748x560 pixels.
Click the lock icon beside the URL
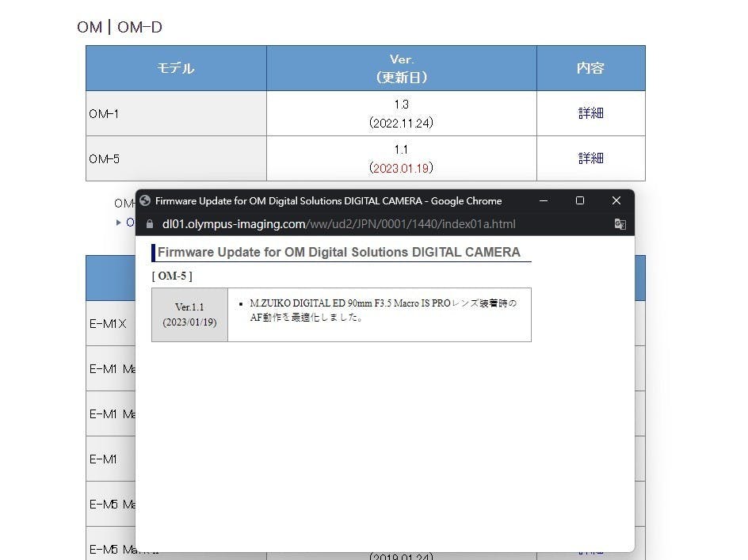tap(150, 224)
